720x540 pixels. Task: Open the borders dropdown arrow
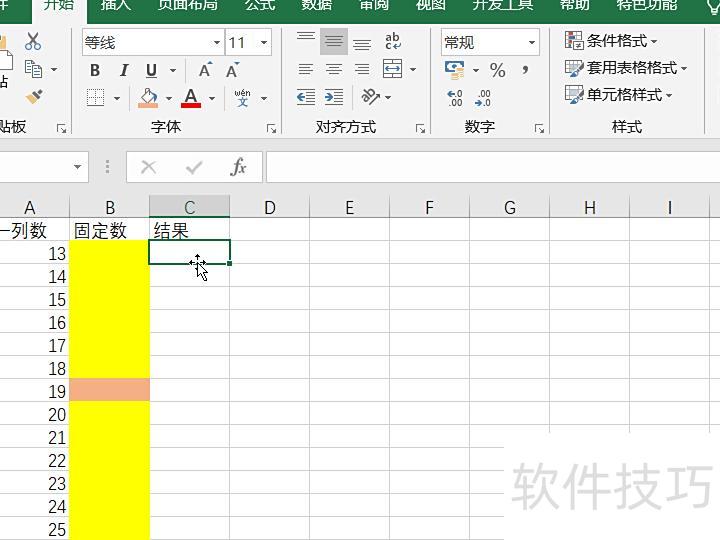[x=117, y=98]
